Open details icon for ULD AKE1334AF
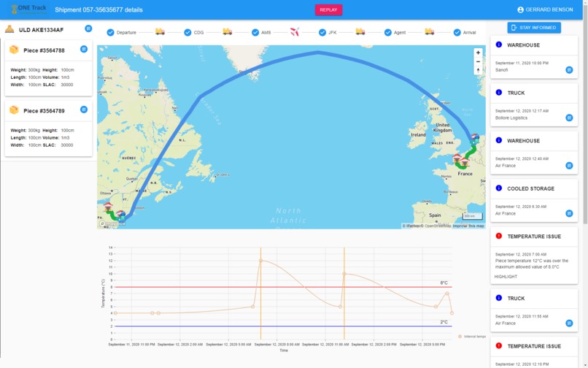588x368 pixels. 88,28
